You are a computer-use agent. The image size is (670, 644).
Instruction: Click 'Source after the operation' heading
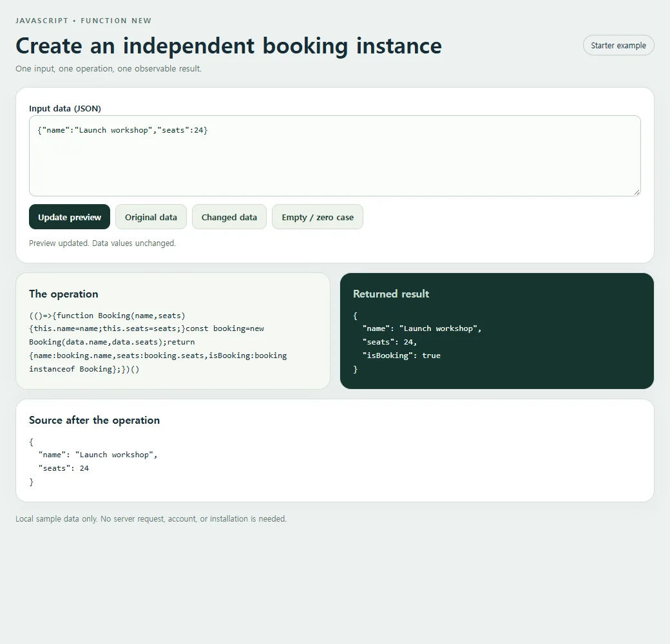tap(95, 421)
